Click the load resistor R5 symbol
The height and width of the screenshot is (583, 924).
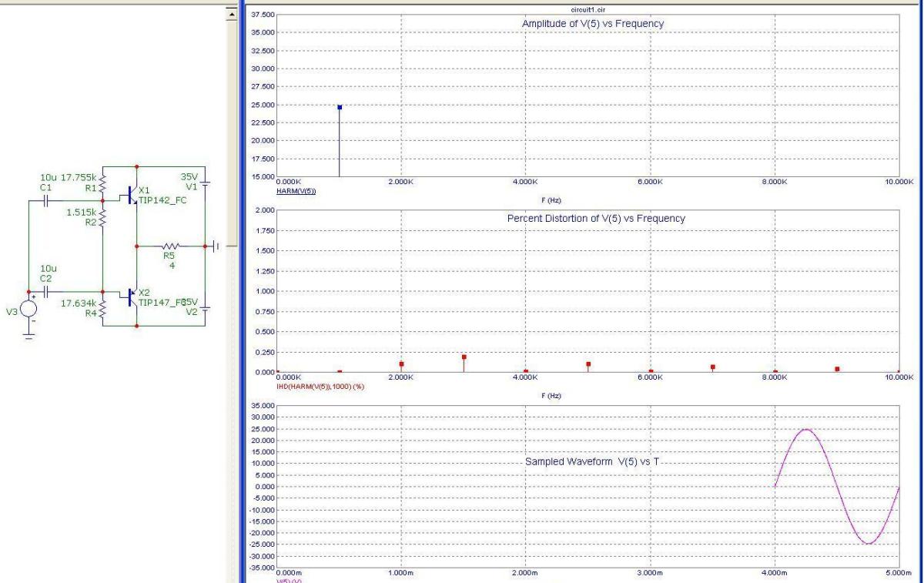[170, 246]
